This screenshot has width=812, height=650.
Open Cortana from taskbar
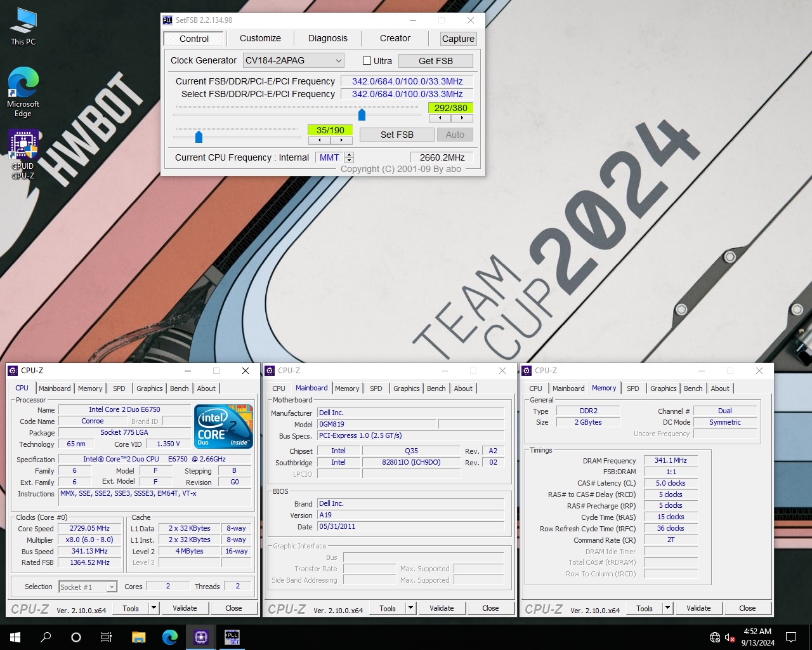click(x=76, y=637)
